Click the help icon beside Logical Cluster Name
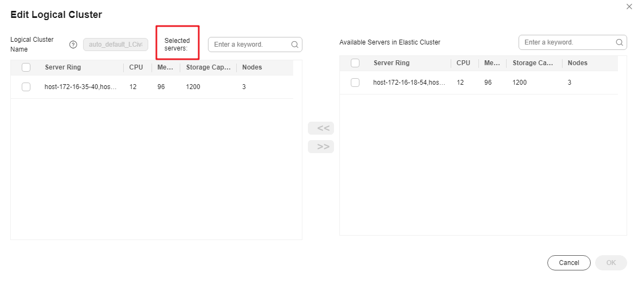 click(x=73, y=45)
